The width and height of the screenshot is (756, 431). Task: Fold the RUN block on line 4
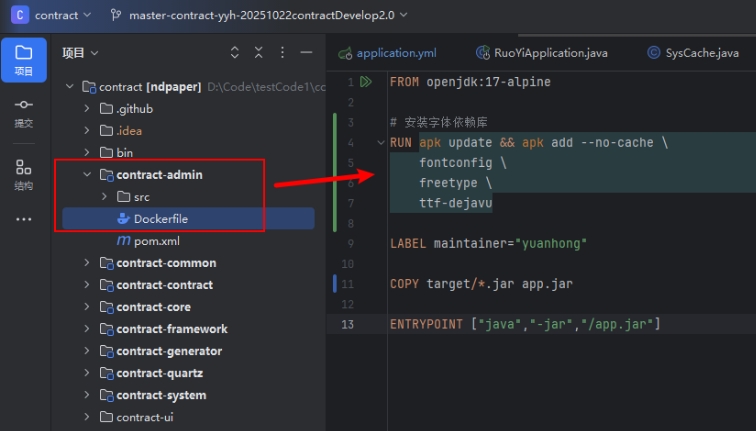coord(380,143)
